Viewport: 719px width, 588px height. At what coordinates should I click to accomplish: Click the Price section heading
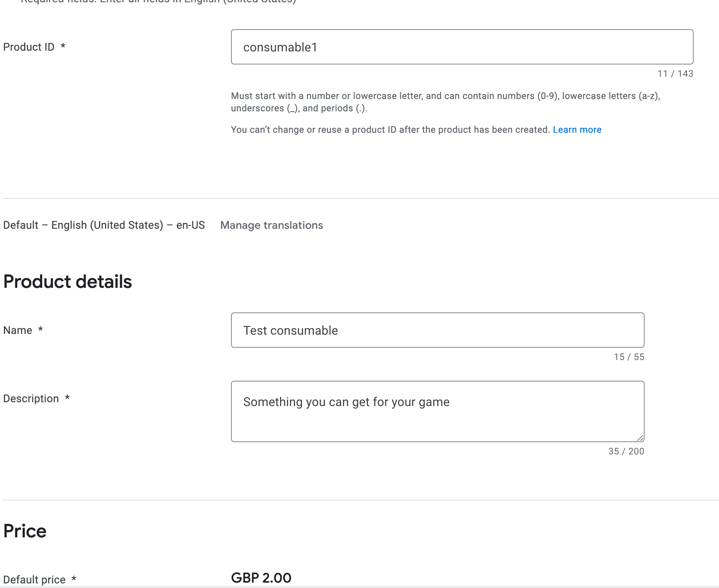coord(25,531)
